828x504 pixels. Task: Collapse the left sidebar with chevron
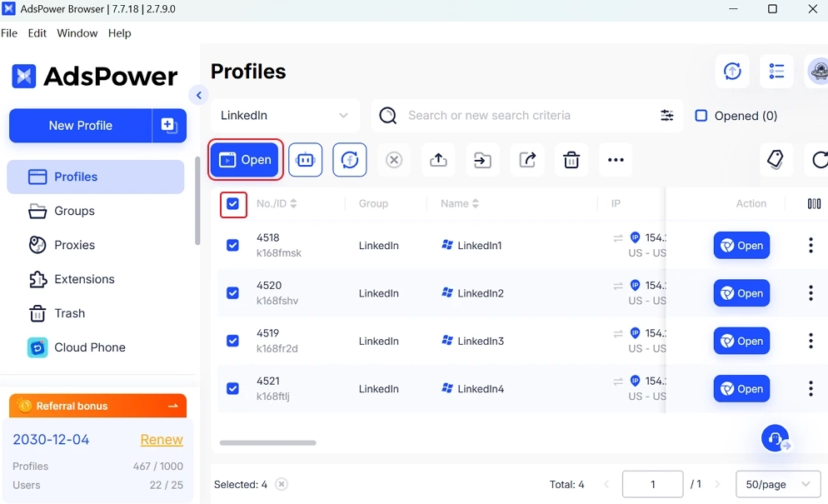tap(198, 96)
